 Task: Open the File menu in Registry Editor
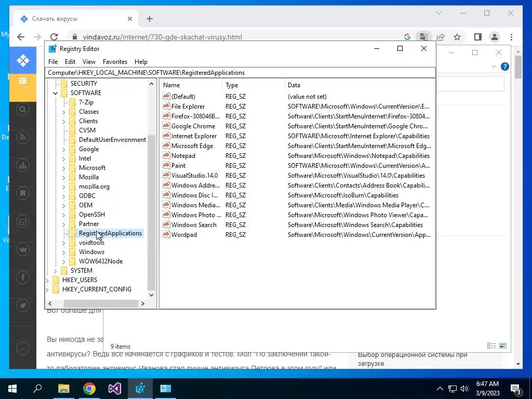[53, 62]
